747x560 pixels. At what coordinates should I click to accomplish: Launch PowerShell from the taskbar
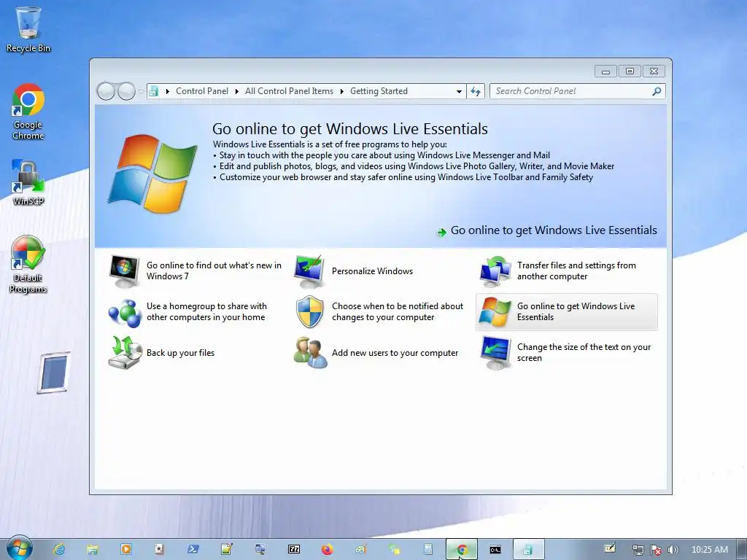click(x=193, y=550)
